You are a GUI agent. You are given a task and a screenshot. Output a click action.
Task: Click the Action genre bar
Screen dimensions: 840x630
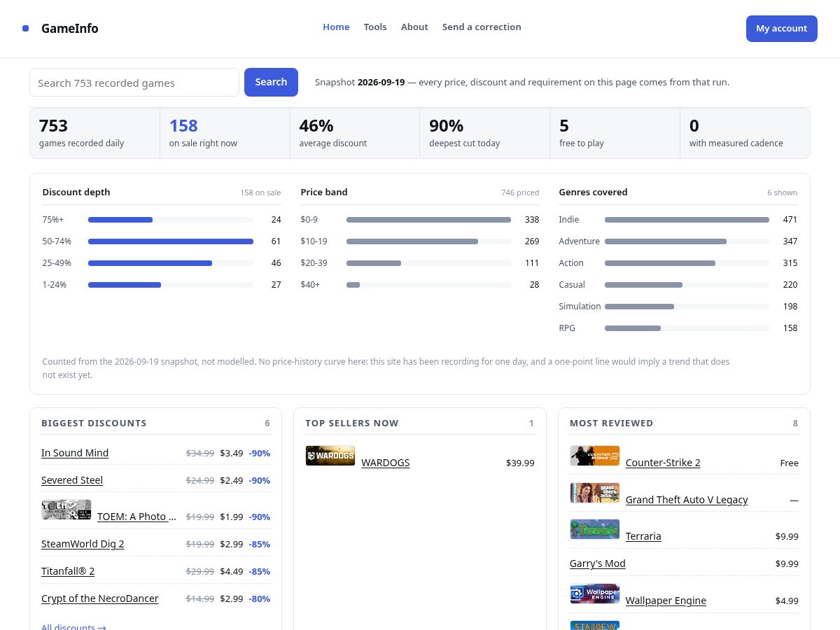click(687, 263)
